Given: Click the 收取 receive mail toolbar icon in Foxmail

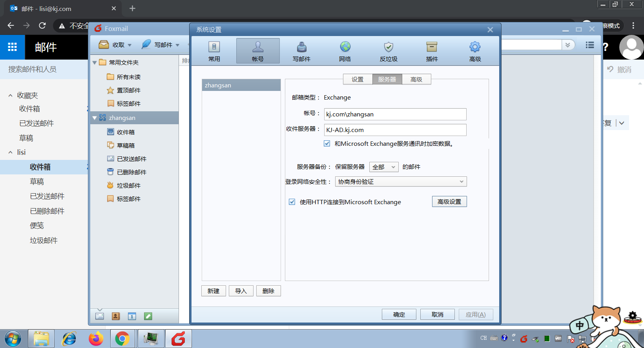Looking at the screenshot, I should (104, 44).
